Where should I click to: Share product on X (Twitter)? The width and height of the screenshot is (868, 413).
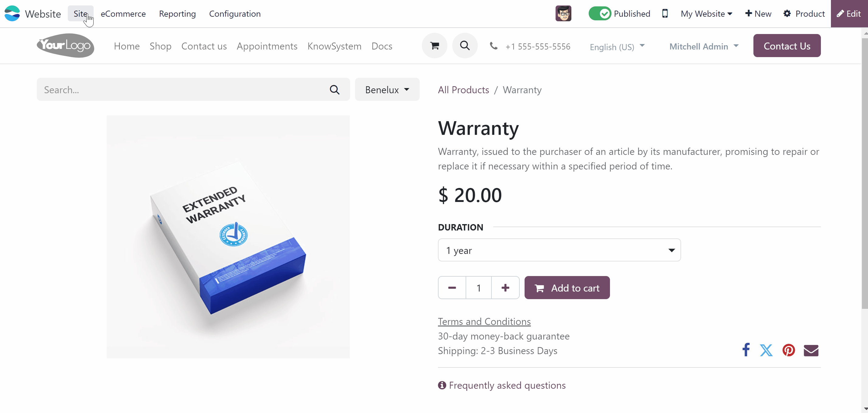[x=766, y=350]
